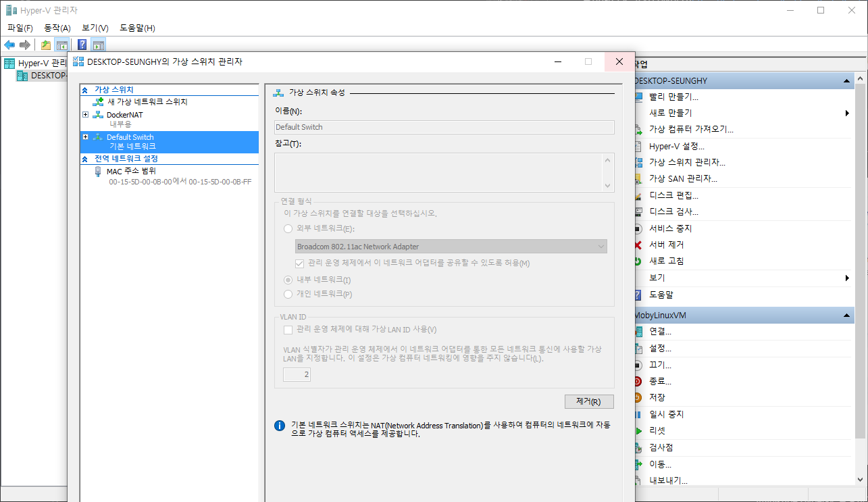The height and width of the screenshot is (502, 868).
Task: Open the 보기 submenu arrow in the actions pane
Action: [x=847, y=278]
